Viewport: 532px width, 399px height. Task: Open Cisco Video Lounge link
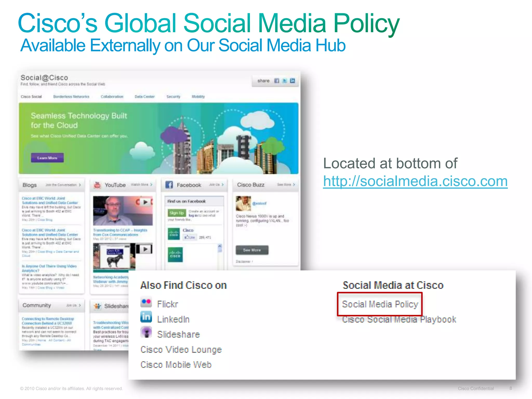pos(181,350)
